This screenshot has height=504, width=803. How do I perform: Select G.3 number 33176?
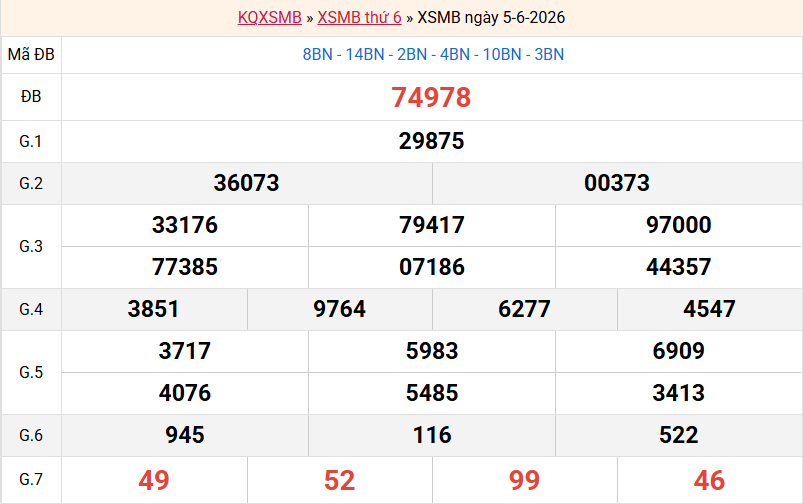pyautogui.click(x=185, y=225)
